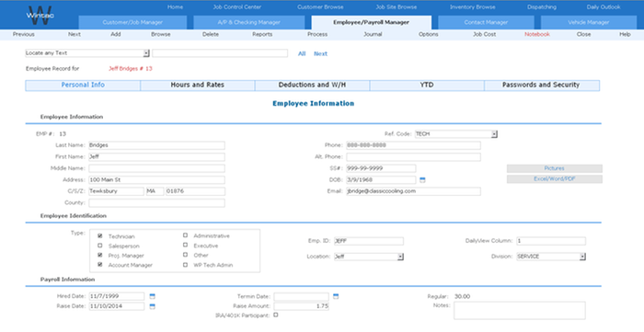This screenshot has height=332, width=644.
Task: Click the DailyView Column field
Action: pos(551,241)
